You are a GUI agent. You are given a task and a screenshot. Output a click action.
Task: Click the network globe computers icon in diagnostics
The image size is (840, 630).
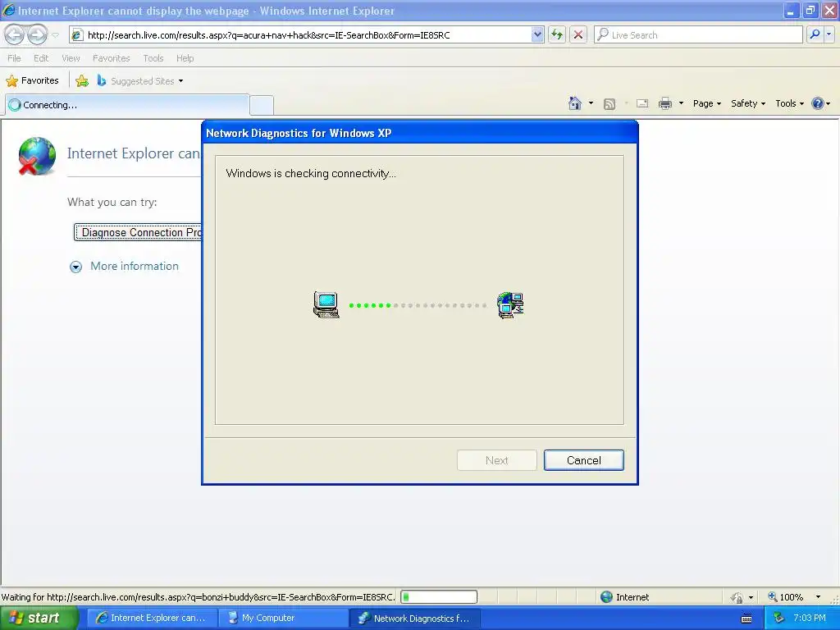click(510, 305)
